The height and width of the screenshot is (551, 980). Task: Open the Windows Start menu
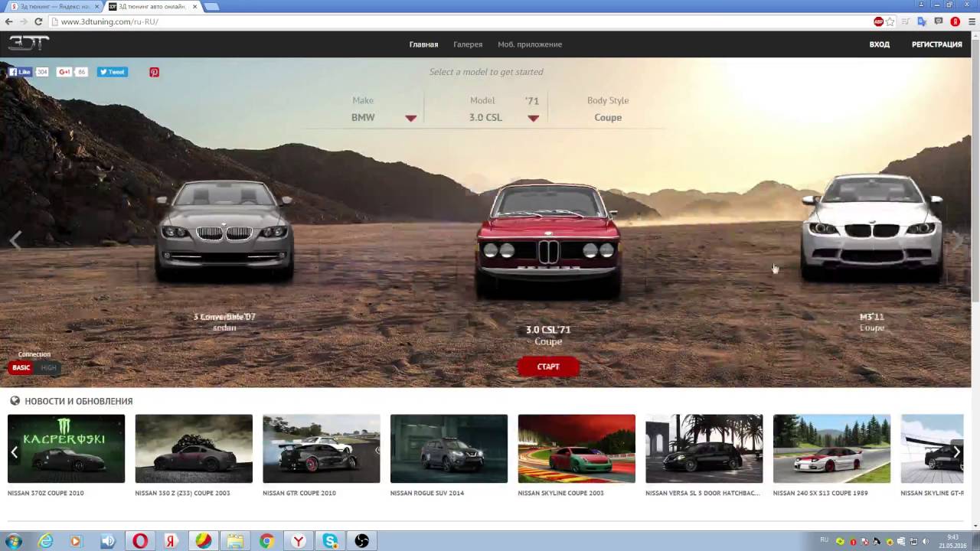[x=13, y=541]
